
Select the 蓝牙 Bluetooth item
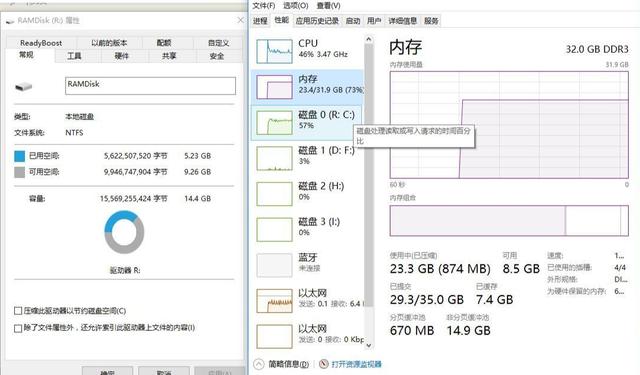tap(307, 265)
